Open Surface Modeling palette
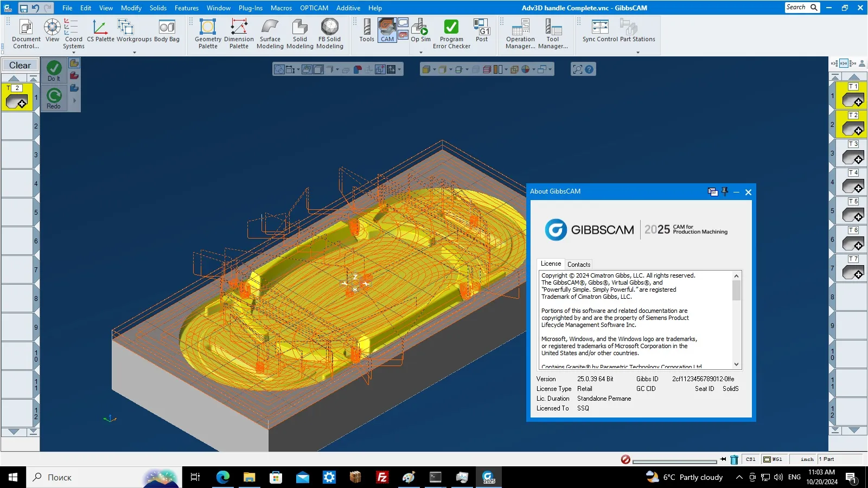 pos(270,34)
